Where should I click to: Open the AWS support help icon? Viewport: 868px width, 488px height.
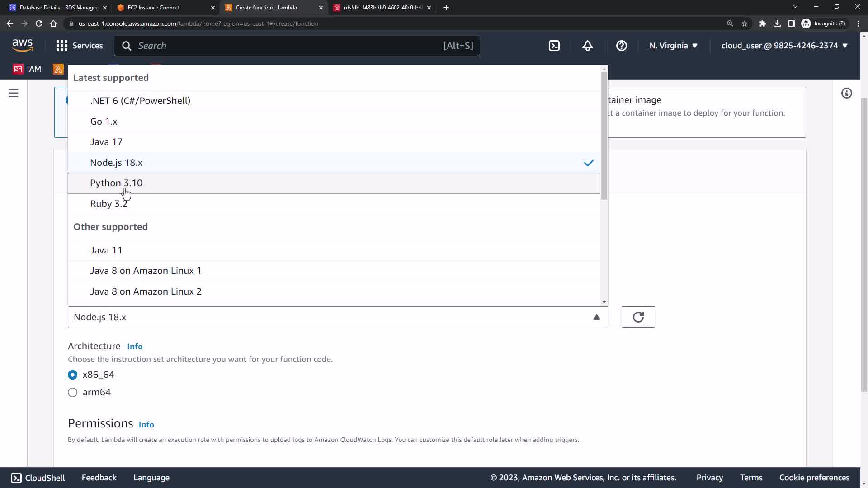click(622, 46)
